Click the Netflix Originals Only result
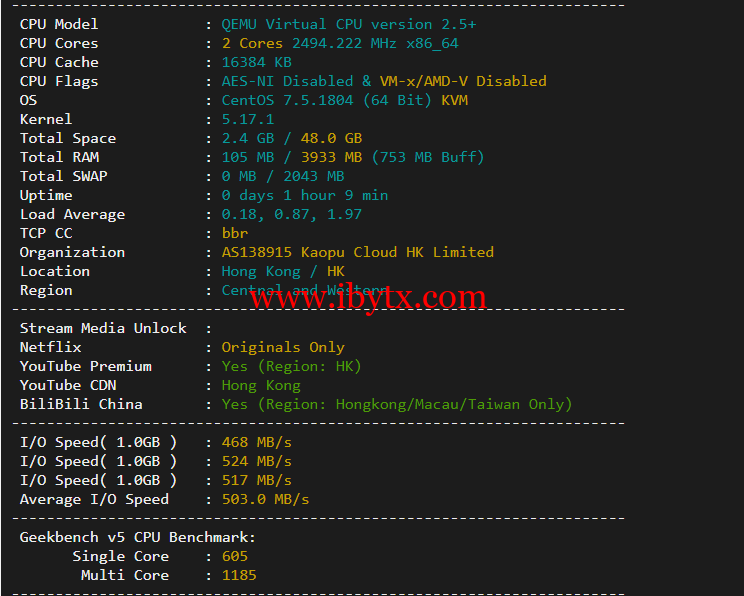 283,347
